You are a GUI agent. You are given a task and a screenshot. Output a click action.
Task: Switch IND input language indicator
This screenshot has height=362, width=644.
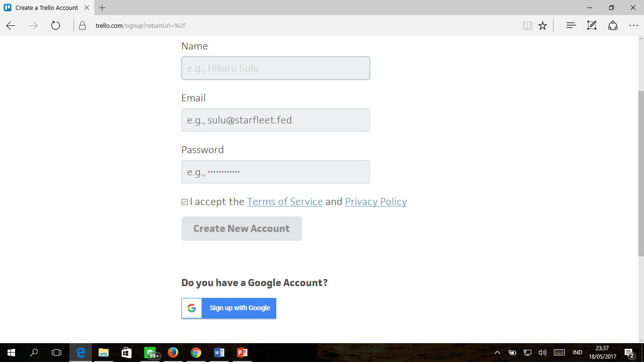[x=578, y=353]
